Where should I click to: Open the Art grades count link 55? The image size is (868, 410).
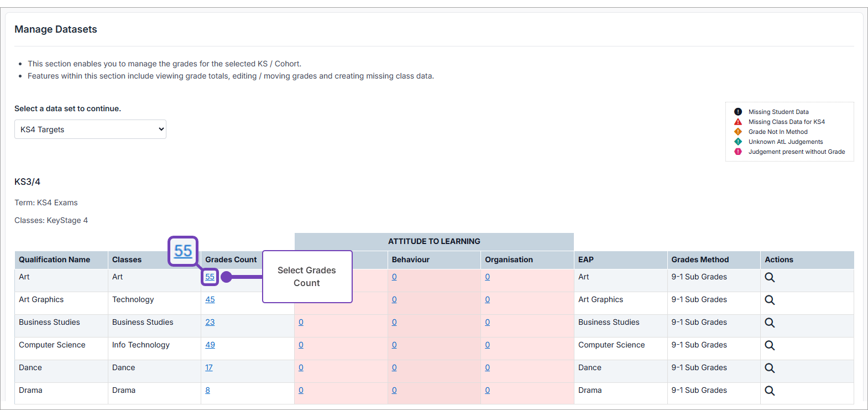pyautogui.click(x=210, y=277)
